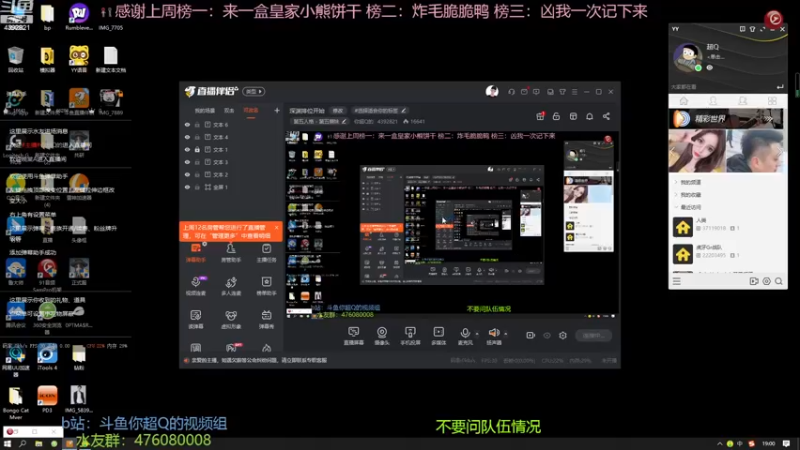Open the 弹幕秀 tool

266,319
